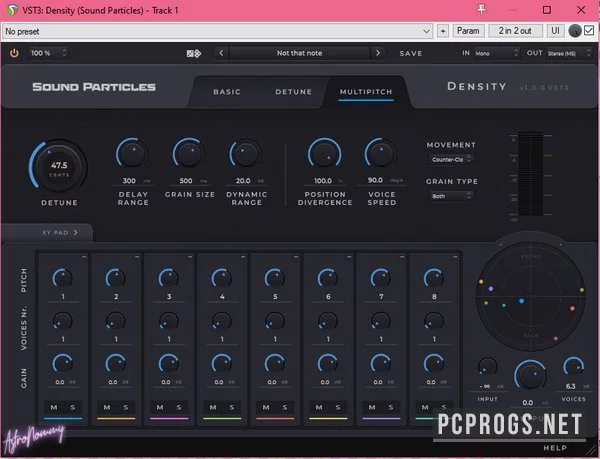Screen dimensions: 600x459
Task: Click the Position Divergence knob
Action: pos(324,154)
